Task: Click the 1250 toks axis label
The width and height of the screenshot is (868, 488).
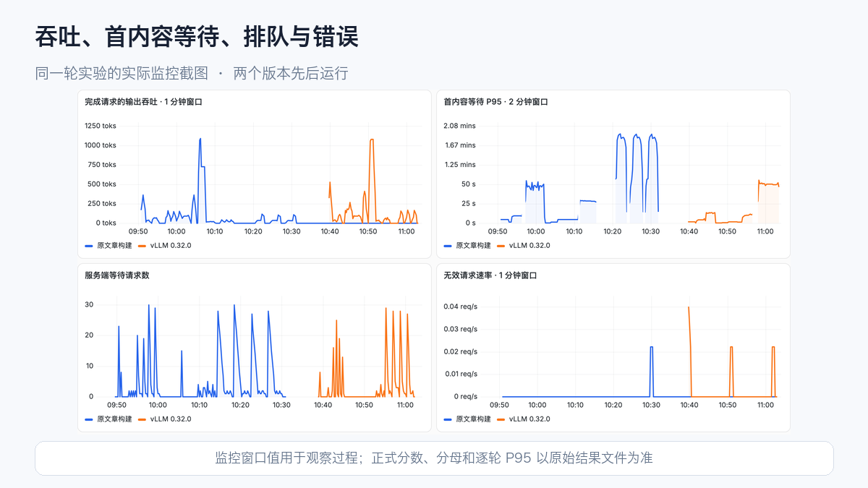Action: click(101, 126)
